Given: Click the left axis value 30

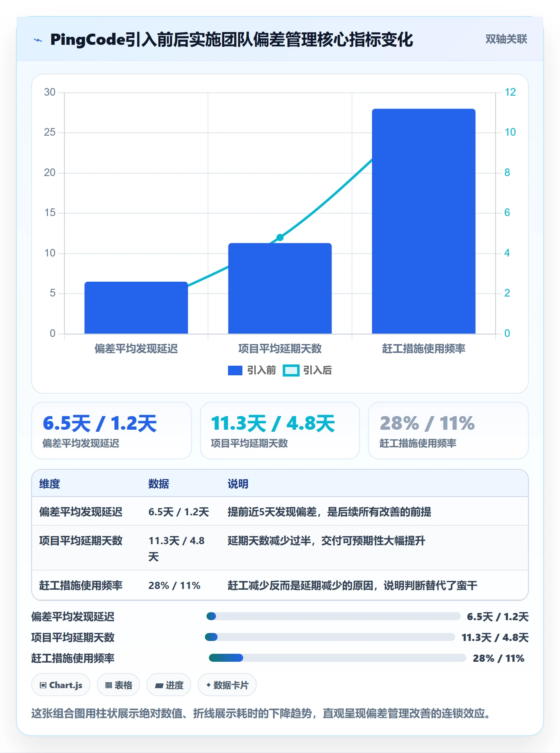Looking at the screenshot, I should pyautogui.click(x=50, y=92).
